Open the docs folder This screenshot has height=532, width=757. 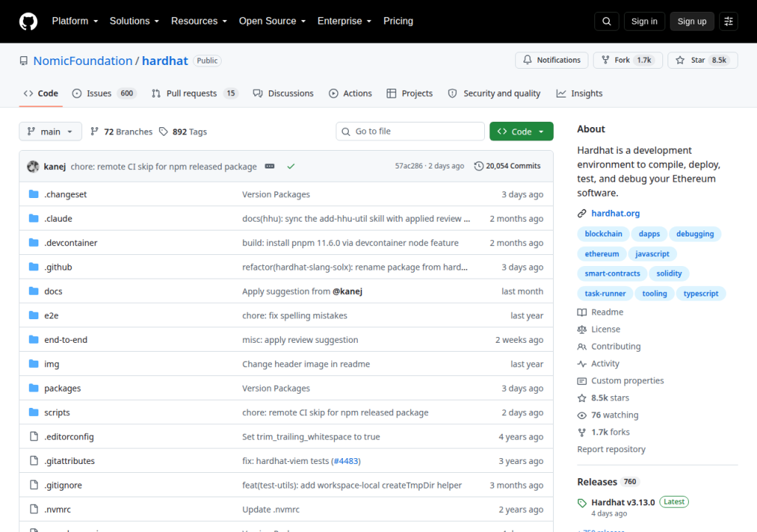(x=53, y=291)
